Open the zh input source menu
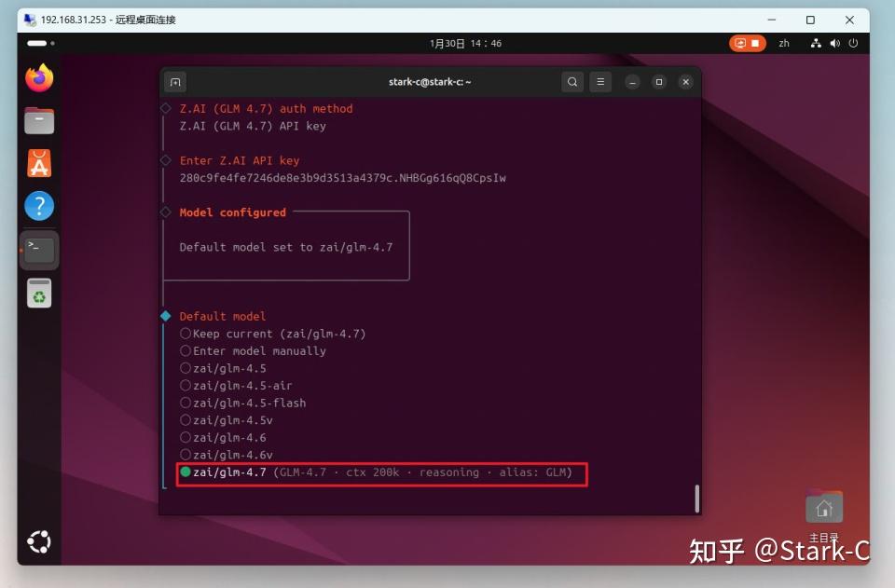Screen dimensions: 895x588 click(x=784, y=44)
